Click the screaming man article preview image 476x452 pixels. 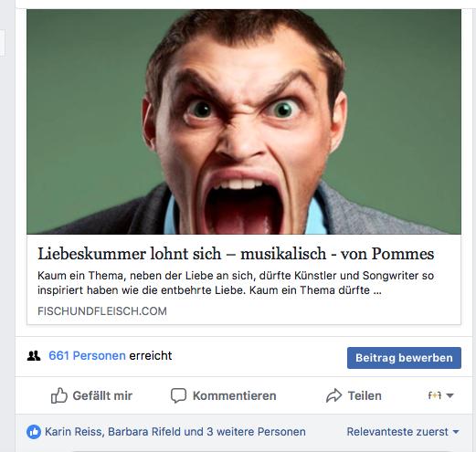click(244, 121)
